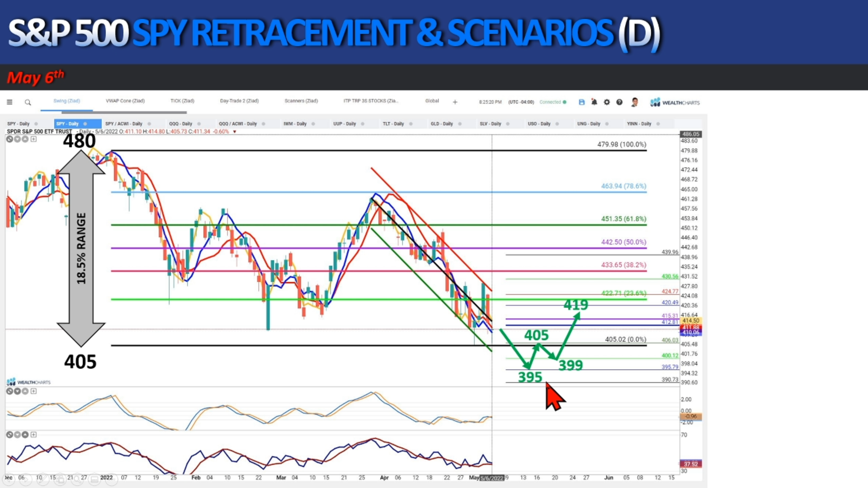Open the SLV - Daily chart tab
Viewport: 868px width, 488px height.
click(x=490, y=124)
